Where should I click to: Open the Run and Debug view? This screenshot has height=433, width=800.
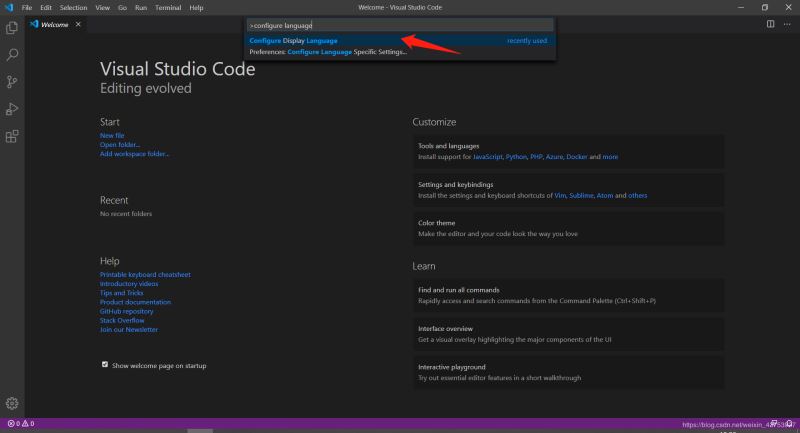12,109
